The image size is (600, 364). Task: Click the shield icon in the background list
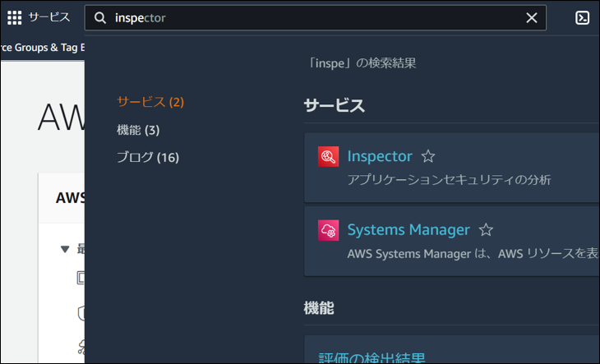click(x=81, y=312)
